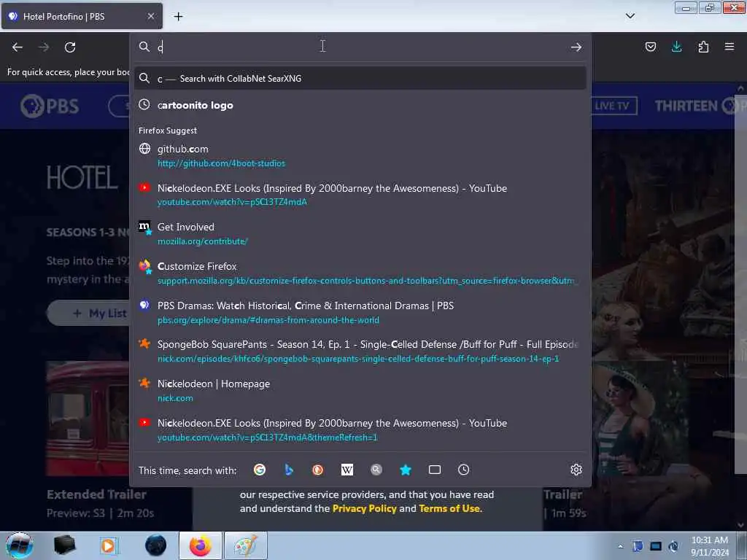Viewport: 747px width, 560px height.
Task: Open the Downloads panel
Action: coord(676,47)
